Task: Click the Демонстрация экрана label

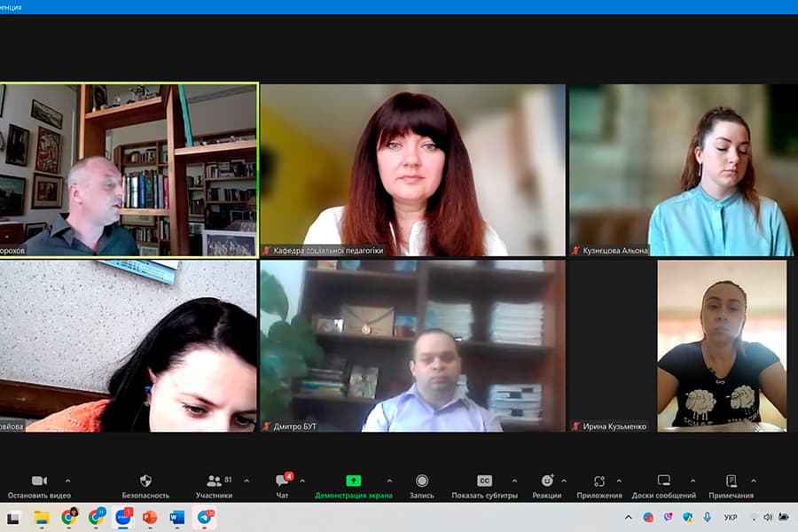Action: tap(354, 496)
